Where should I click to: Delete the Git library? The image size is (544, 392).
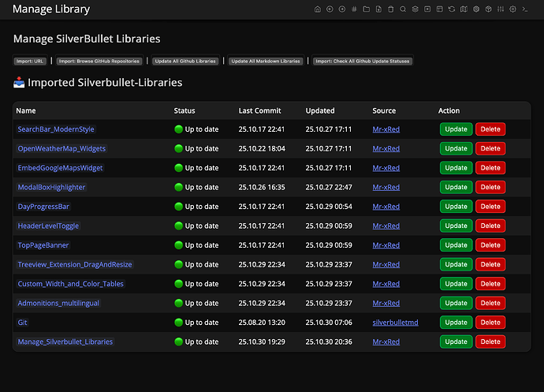tap(490, 322)
